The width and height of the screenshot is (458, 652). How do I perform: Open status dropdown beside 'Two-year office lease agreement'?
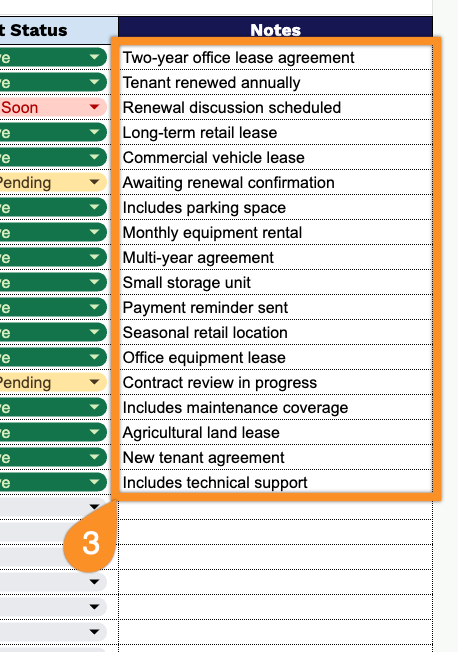click(94, 57)
